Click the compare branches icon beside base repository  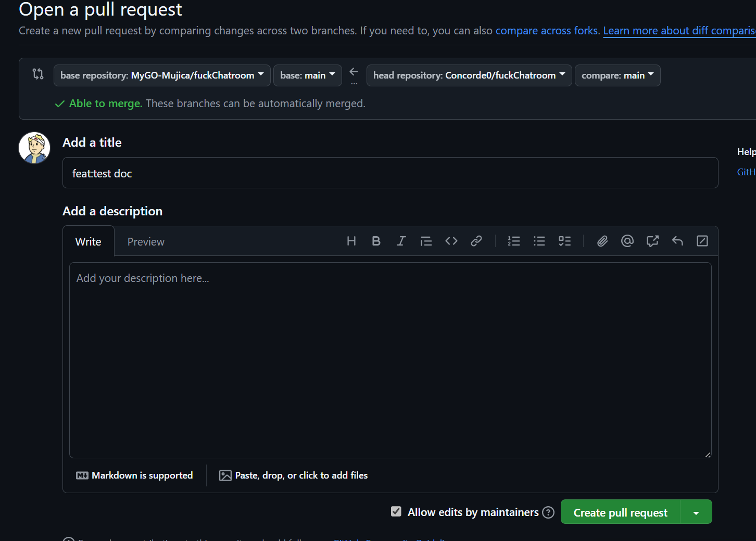point(38,74)
